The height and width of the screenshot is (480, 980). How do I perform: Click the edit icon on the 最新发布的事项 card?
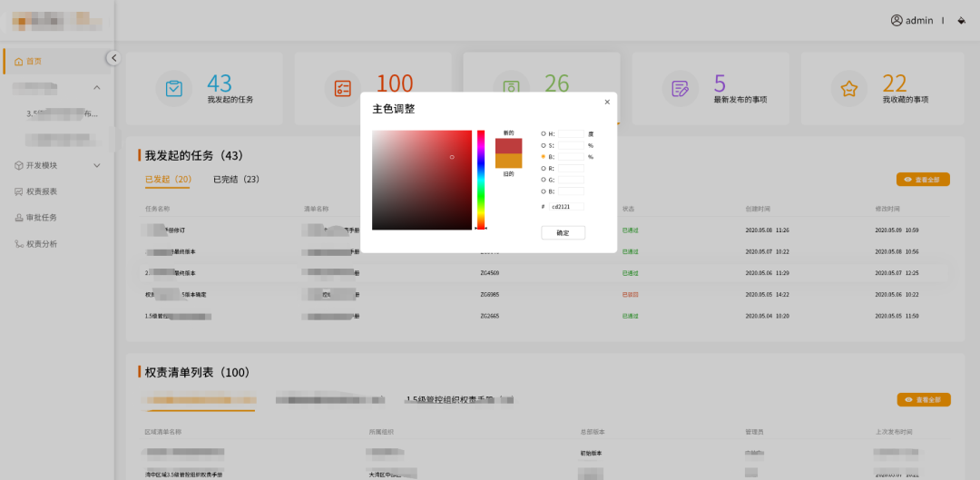680,88
